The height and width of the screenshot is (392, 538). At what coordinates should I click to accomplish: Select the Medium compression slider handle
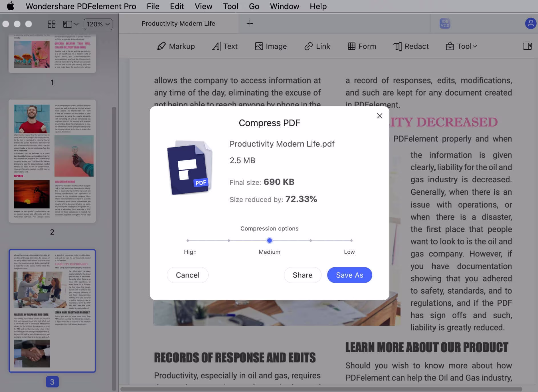pyautogui.click(x=269, y=241)
